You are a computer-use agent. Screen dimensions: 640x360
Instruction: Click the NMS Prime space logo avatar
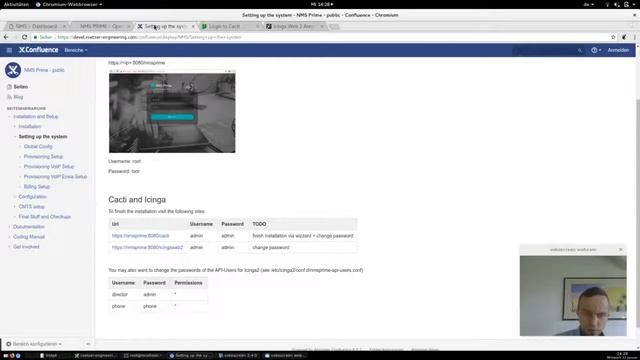click(13, 70)
